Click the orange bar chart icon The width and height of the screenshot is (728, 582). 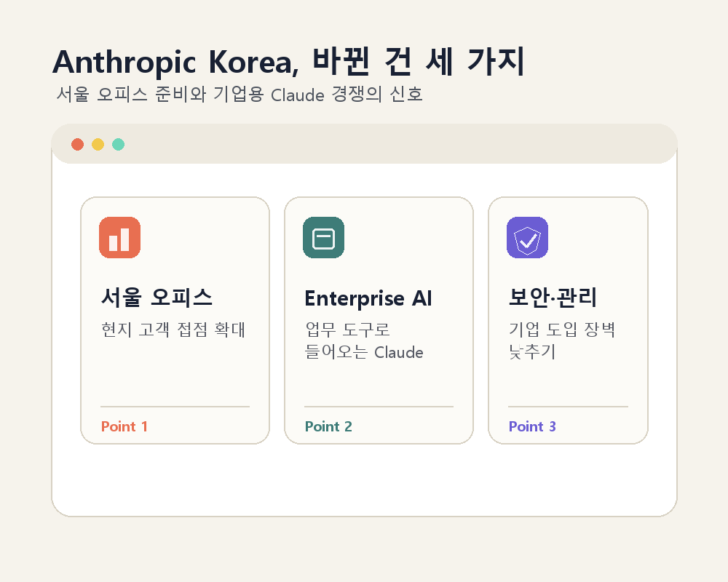(x=120, y=237)
